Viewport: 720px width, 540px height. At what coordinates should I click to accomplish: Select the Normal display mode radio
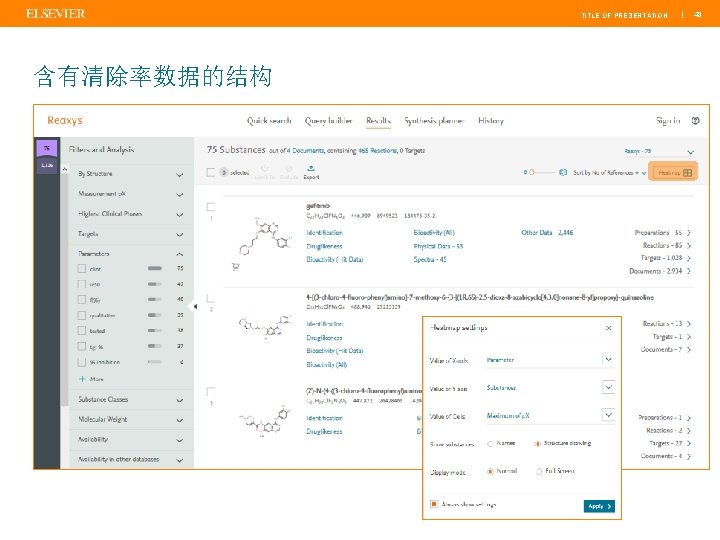[490, 471]
